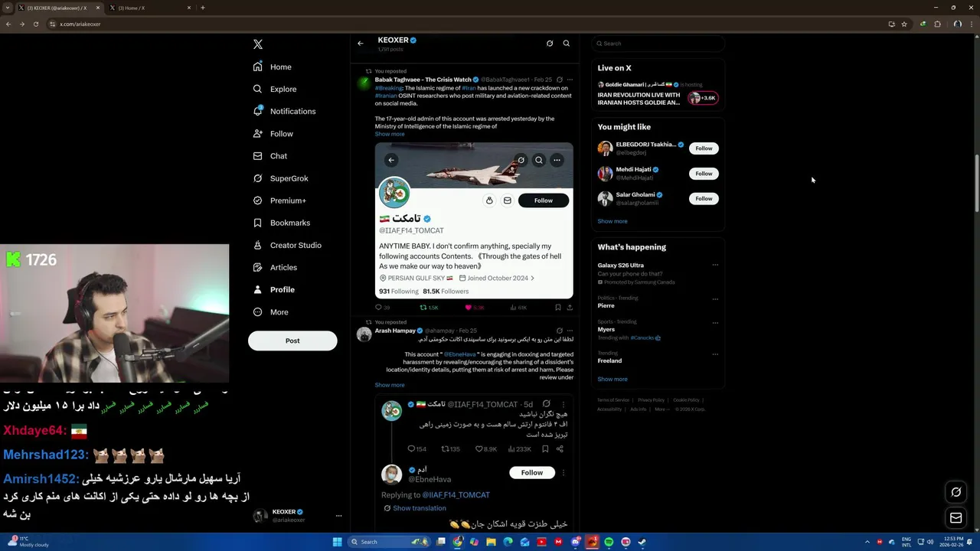View analytics on Babak Taghvaee's post
The height and width of the screenshot is (551, 980).
518,308
